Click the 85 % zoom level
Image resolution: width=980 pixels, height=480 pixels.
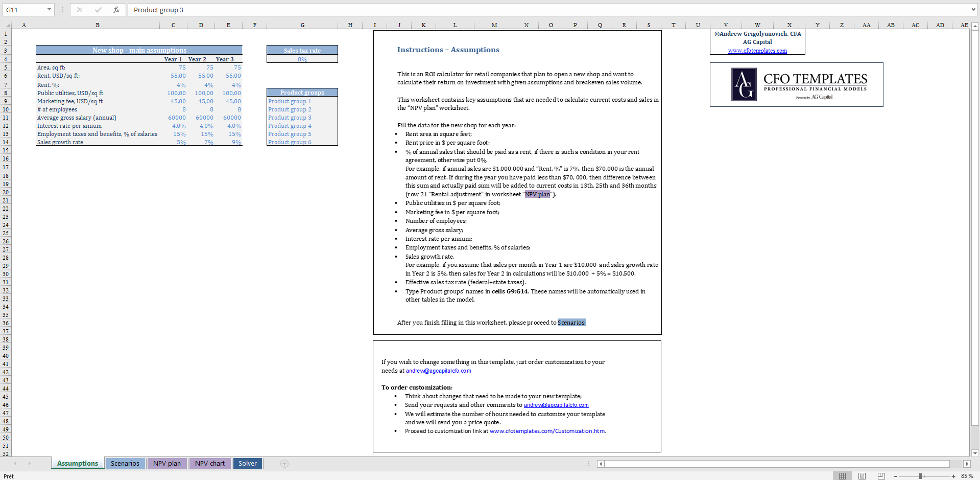[x=967, y=476]
